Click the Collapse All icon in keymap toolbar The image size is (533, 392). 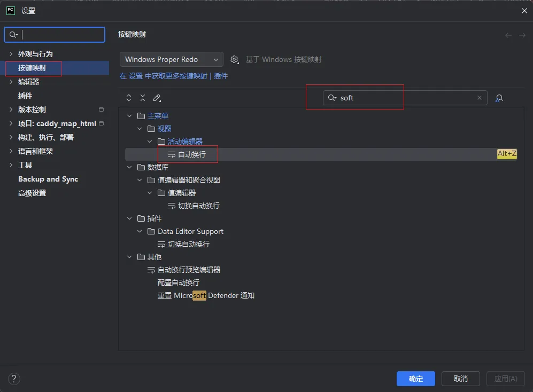coord(143,98)
